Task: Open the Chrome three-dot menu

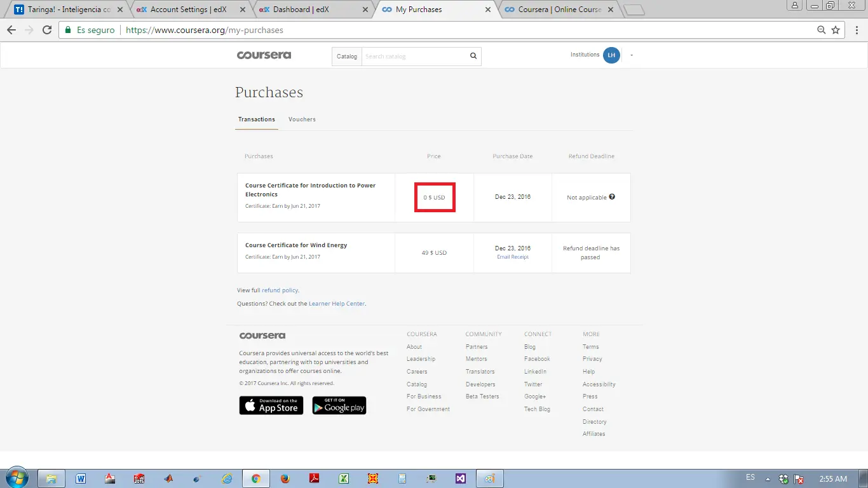Action: (x=855, y=30)
